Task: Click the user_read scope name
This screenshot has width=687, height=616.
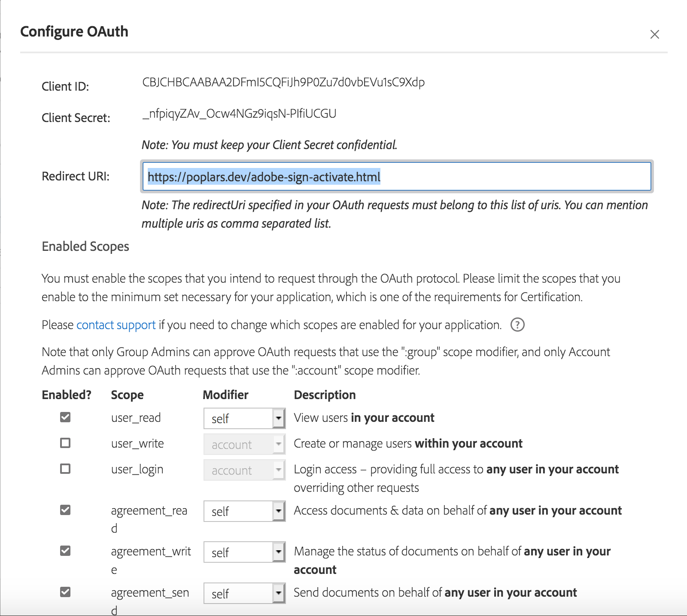Action: [136, 418]
